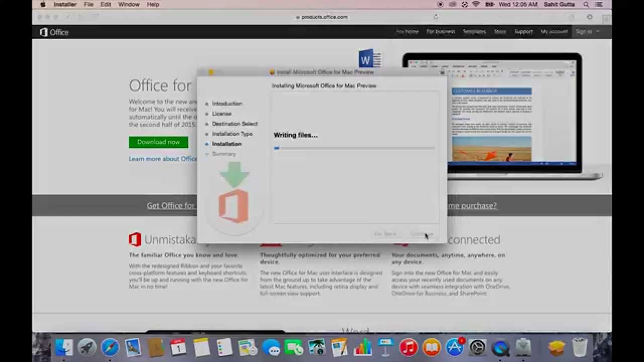Viewport: 644px width, 362px height.
Task: Click the Office logo in site header
Action: click(x=54, y=32)
